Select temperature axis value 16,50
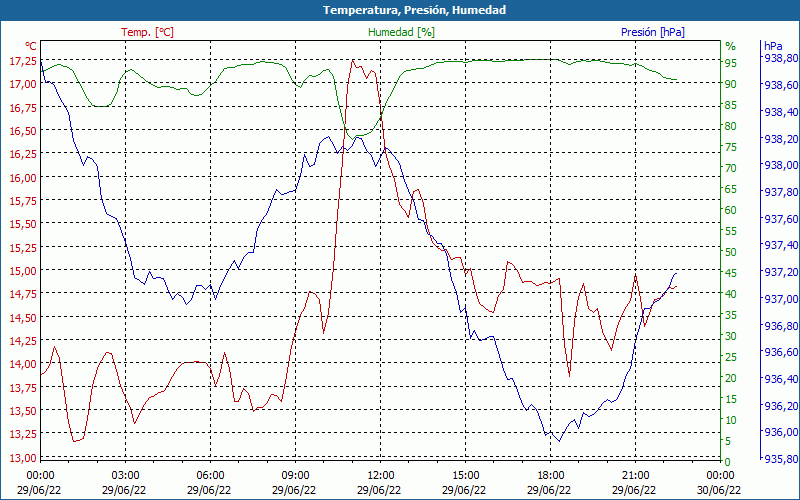 pos(23,131)
